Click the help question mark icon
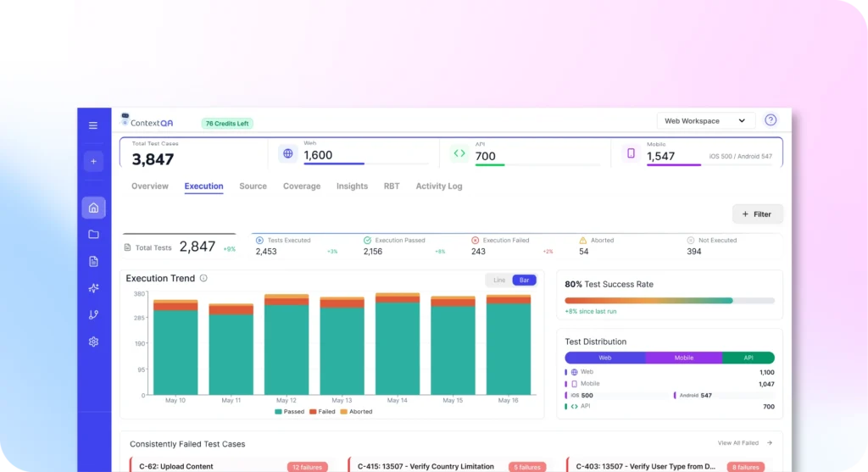The image size is (868, 472). pos(771,120)
